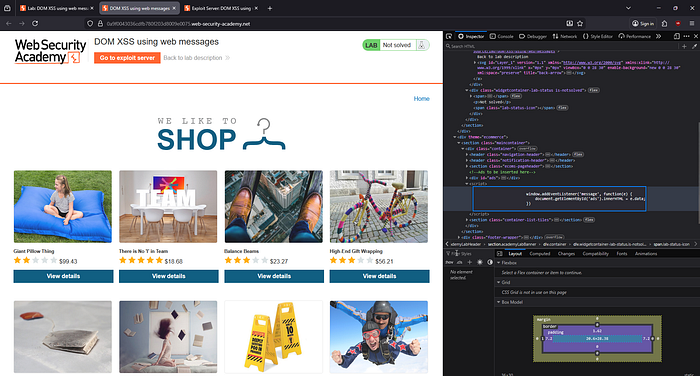Toggle the three-pane inspector icon
Image resolution: width=700 pixels, height=376 pixels.
[x=500, y=254]
